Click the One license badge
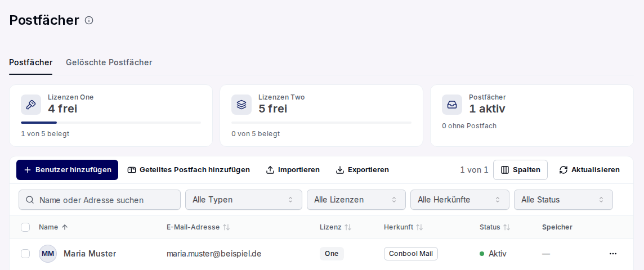The image size is (644, 270). coord(332,254)
